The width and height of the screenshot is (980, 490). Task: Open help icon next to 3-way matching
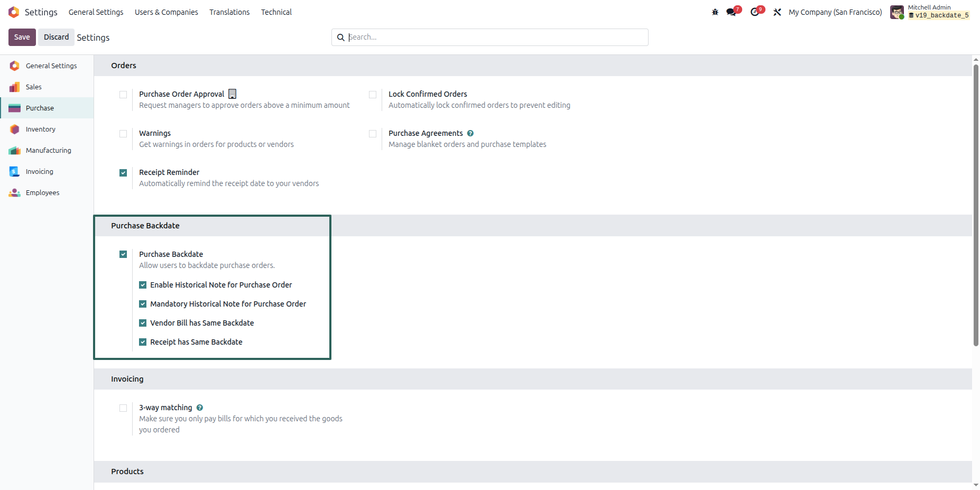tap(200, 408)
